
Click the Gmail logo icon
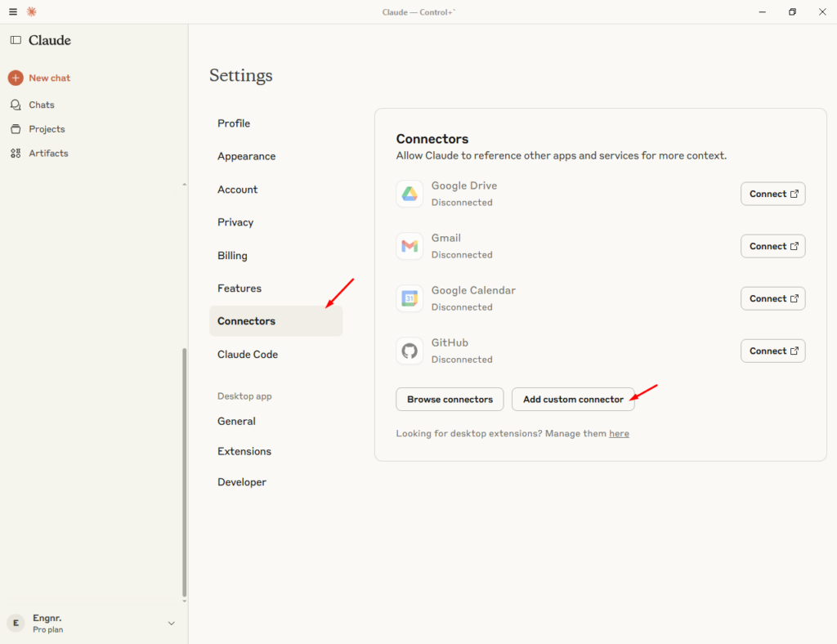coord(410,246)
